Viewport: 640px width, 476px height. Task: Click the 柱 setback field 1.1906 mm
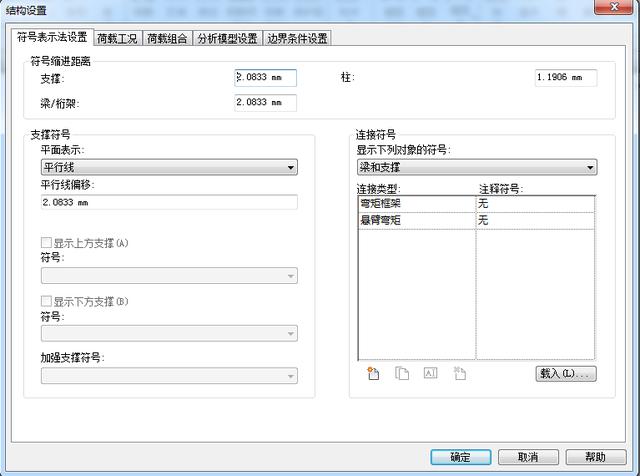(566, 78)
